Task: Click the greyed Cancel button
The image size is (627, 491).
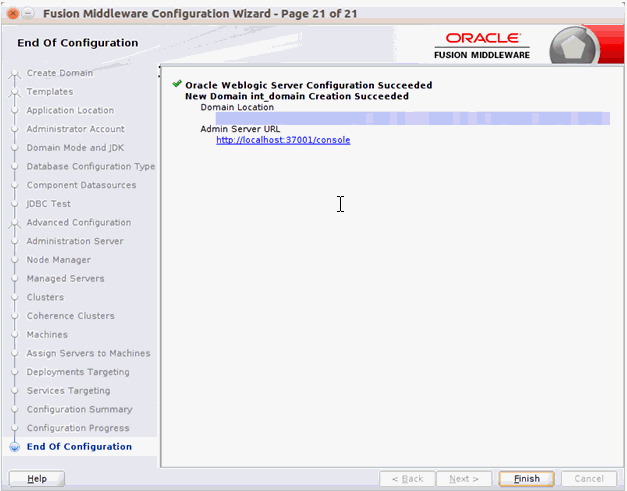Action: (589, 479)
